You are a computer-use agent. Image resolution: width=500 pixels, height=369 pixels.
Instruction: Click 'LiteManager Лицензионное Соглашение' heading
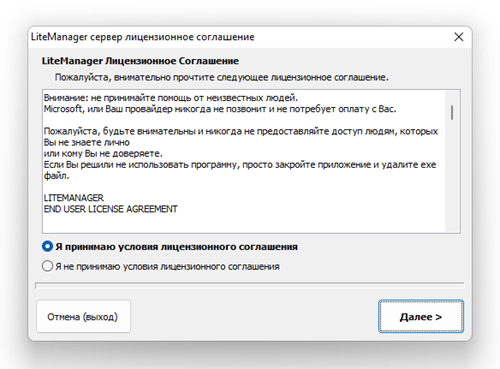point(140,61)
